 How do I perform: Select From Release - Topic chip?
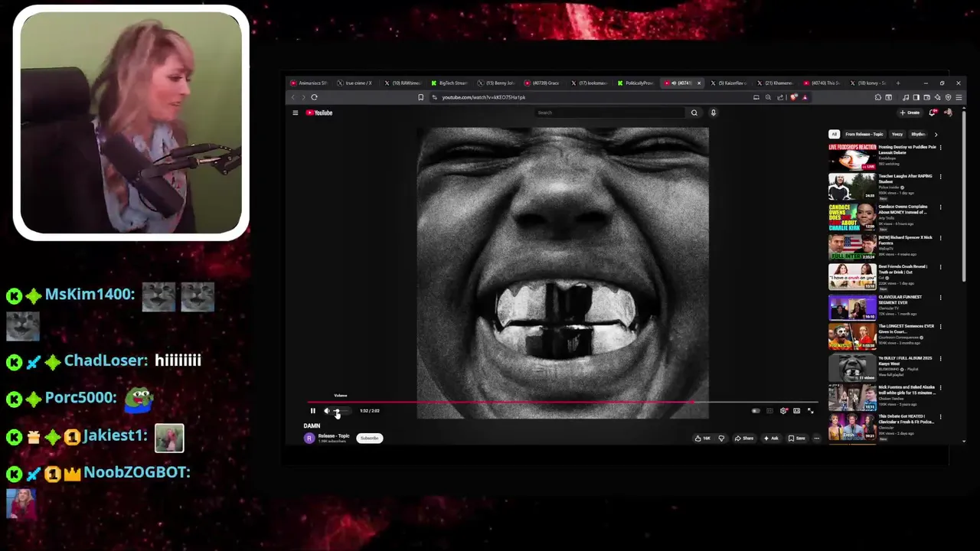click(x=864, y=134)
